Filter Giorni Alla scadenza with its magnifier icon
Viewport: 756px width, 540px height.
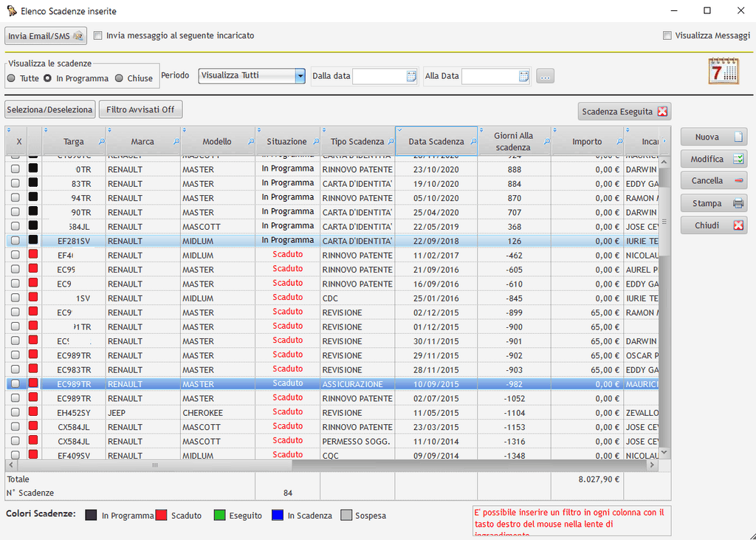coord(547,142)
